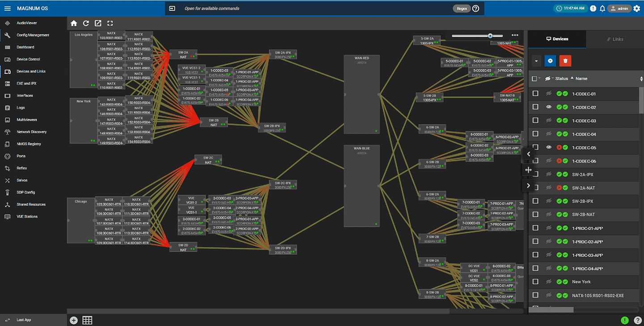Check the box for SW-2B-NAT
644x326 pixels.
tap(535, 214)
